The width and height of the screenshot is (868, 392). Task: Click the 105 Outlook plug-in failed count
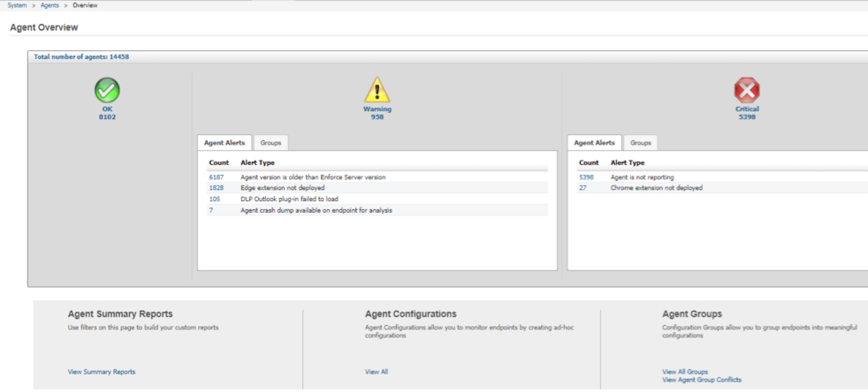(x=214, y=199)
